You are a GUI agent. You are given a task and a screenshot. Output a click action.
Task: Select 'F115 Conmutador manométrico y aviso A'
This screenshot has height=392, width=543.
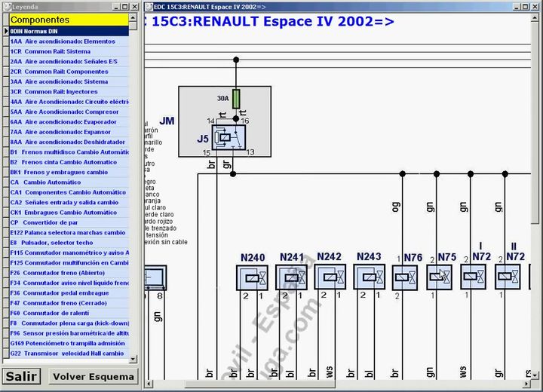(x=69, y=253)
